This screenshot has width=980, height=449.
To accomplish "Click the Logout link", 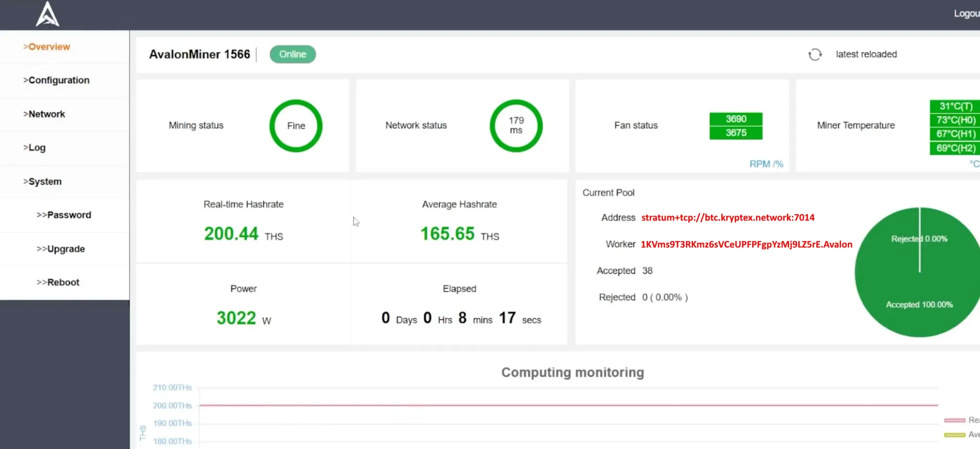I will [966, 14].
